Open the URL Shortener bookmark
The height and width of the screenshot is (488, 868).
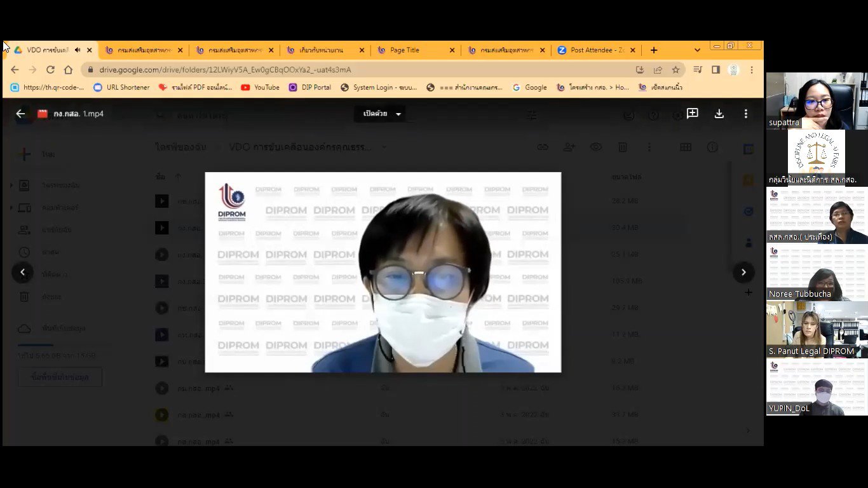(121, 88)
